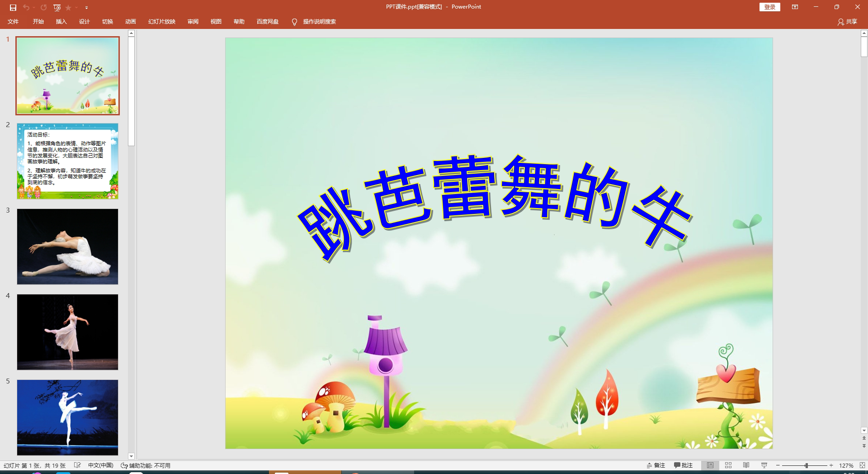Click the 登录 sign-in button
The height and width of the screenshot is (474, 868).
point(769,7)
